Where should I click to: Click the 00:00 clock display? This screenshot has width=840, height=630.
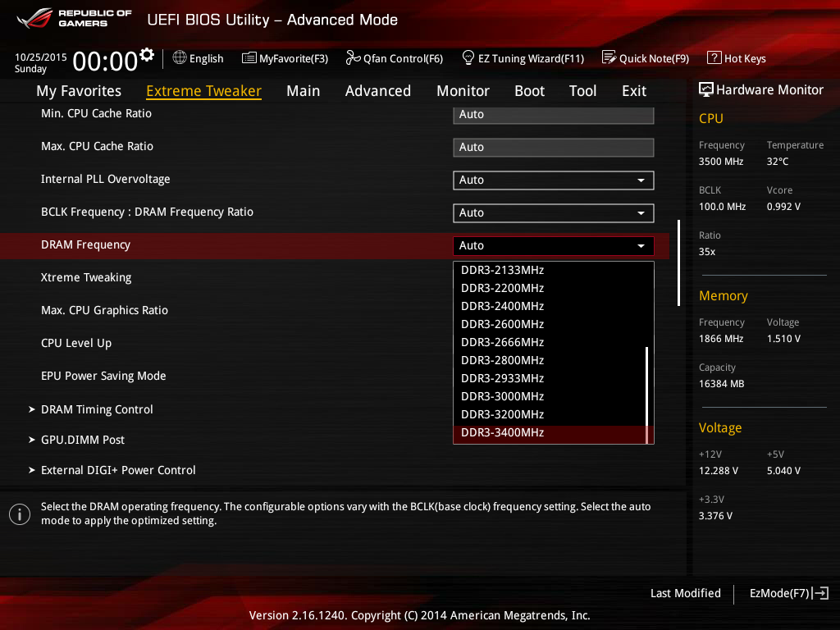[105, 61]
